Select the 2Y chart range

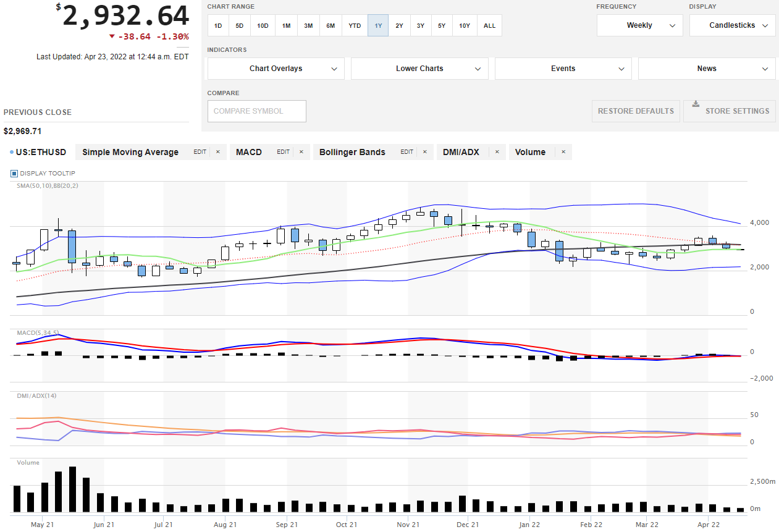pos(399,26)
